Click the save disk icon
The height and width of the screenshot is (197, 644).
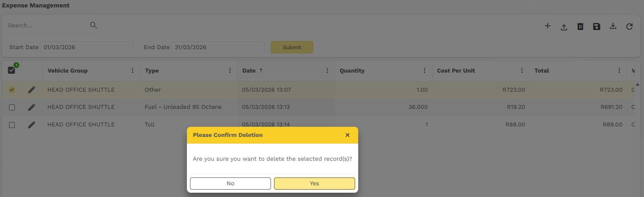tap(596, 27)
